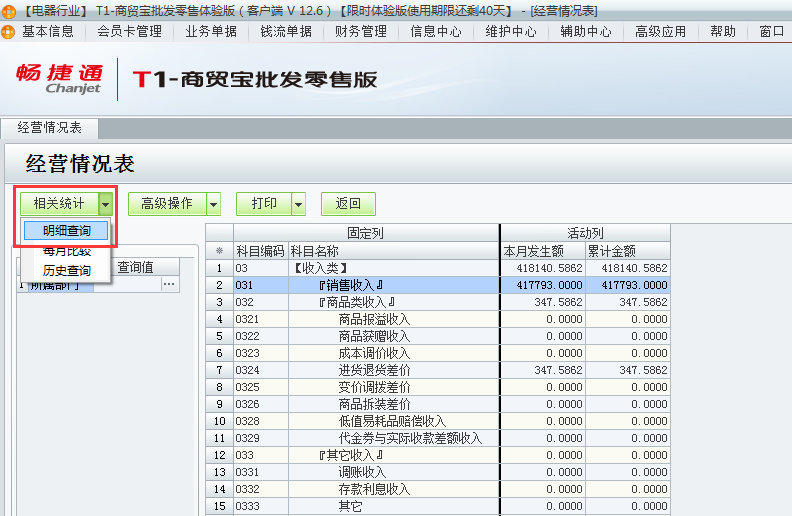Viewport: 792px width, 516px height.
Task: Expand the 高级操作 dropdown arrow
Action: pyautogui.click(x=214, y=204)
